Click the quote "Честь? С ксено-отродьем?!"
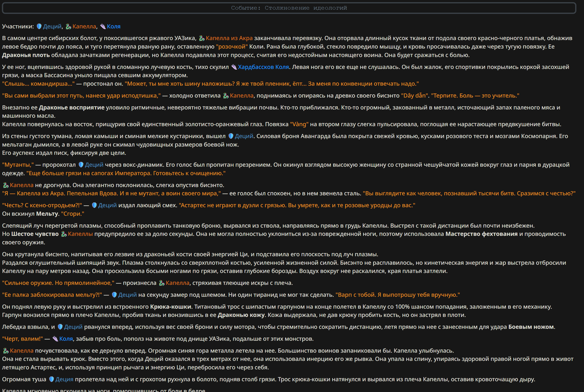The image size is (584, 392). coord(42,205)
